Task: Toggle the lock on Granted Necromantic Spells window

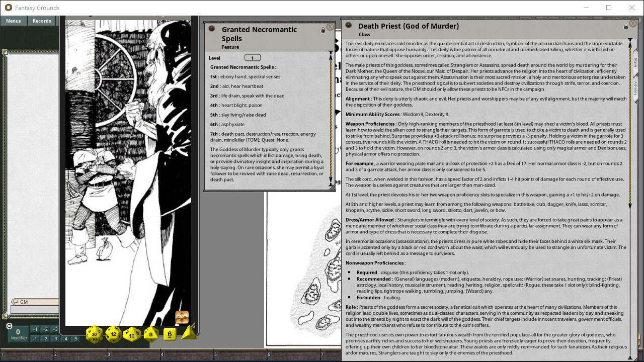Action: click(x=323, y=30)
